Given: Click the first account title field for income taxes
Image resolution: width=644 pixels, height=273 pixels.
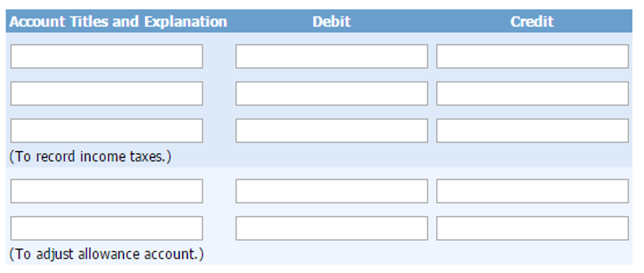Looking at the screenshot, I should tap(106, 56).
